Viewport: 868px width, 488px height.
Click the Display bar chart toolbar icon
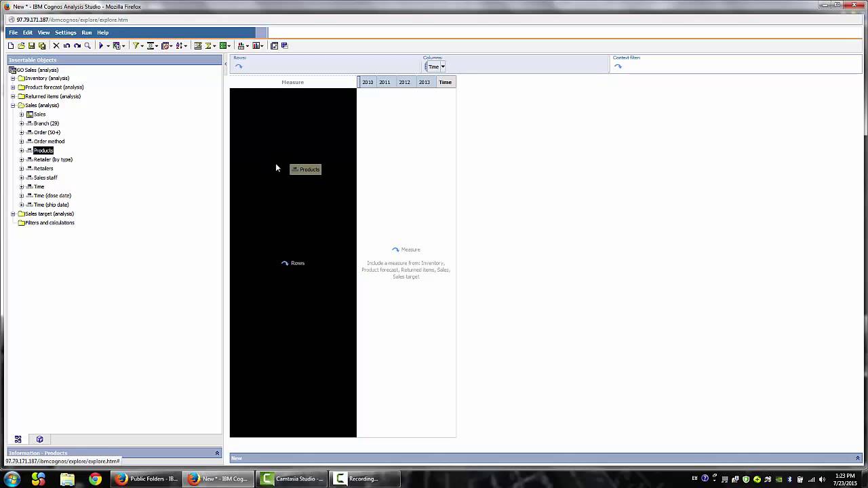click(x=256, y=45)
